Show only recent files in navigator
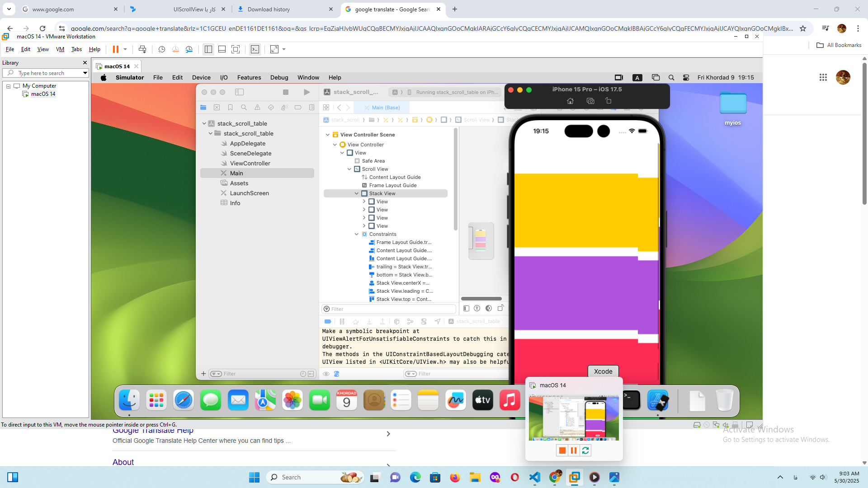This screenshot has width=868, height=488. click(303, 374)
